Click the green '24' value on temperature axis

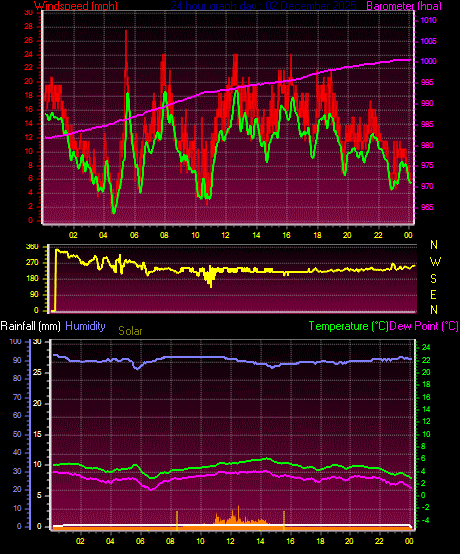click(426, 348)
